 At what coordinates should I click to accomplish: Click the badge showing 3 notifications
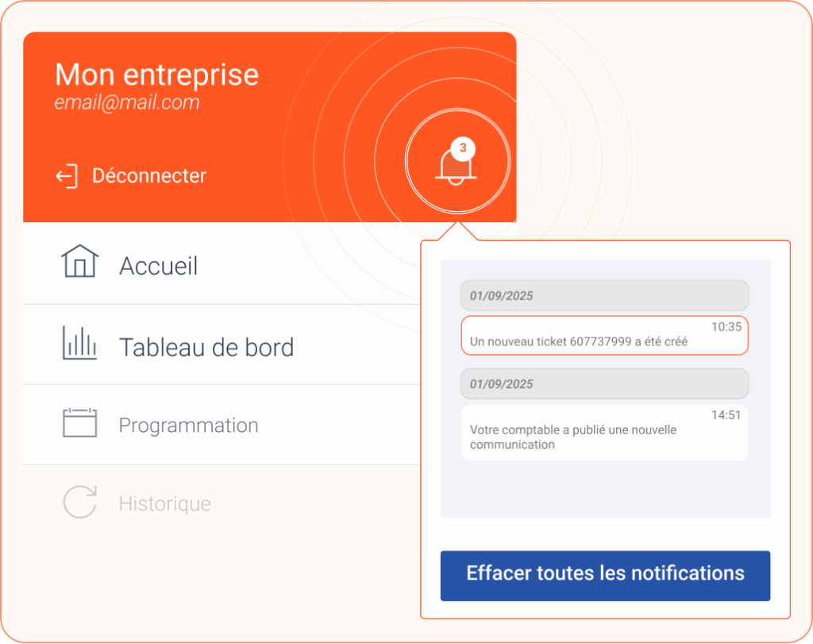pyautogui.click(x=463, y=148)
